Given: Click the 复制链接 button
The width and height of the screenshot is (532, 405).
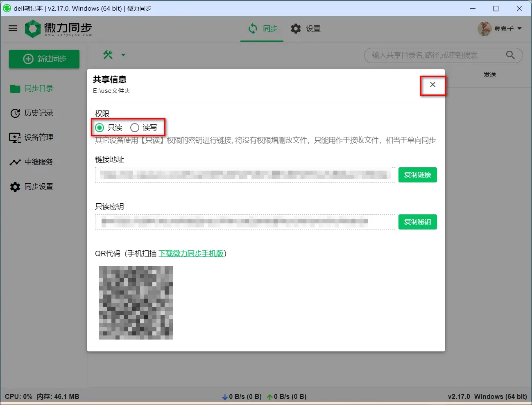Looking at the screenshot, I should (x=417, y=175).
